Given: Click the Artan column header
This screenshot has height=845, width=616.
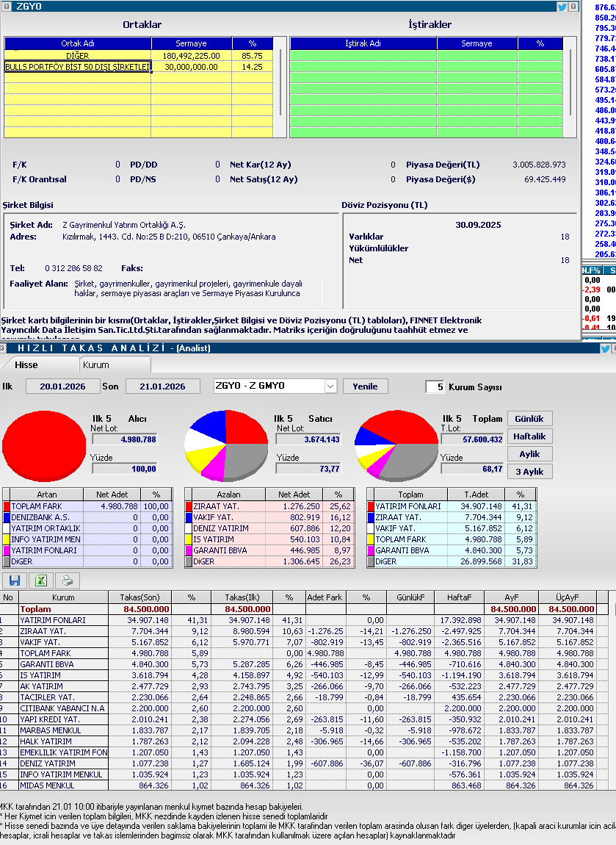Looking at the screenshot, I should [47, 495].
